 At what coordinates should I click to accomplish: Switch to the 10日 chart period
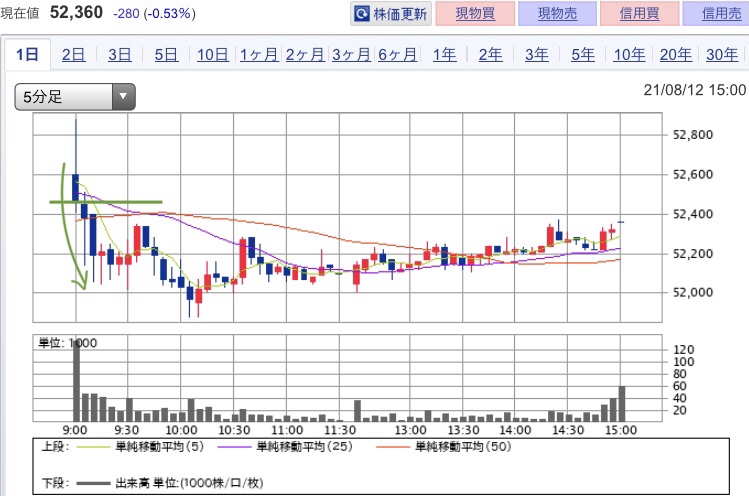click(213, 55)
